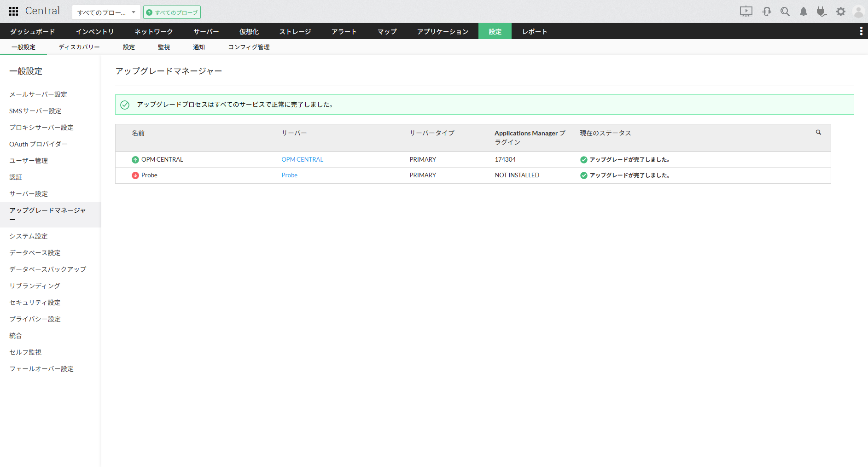
Task: Open the アラート menu
Action: point(344,31)
